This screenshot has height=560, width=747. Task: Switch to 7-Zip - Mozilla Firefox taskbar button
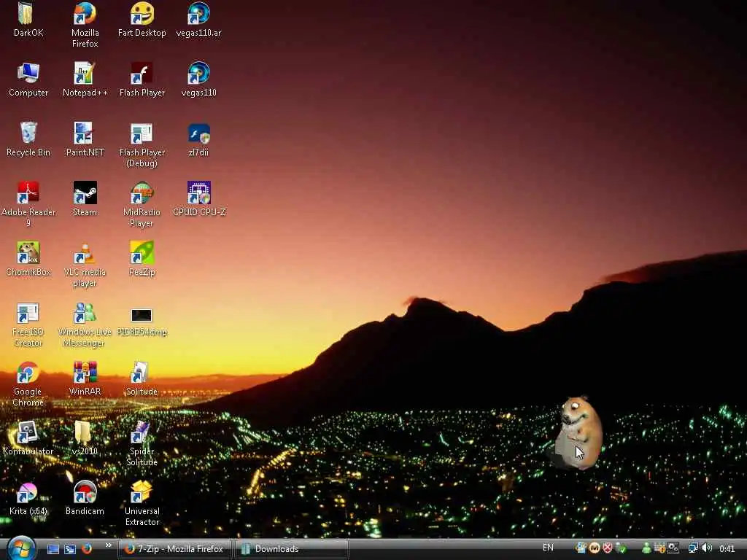pos(174,549)
